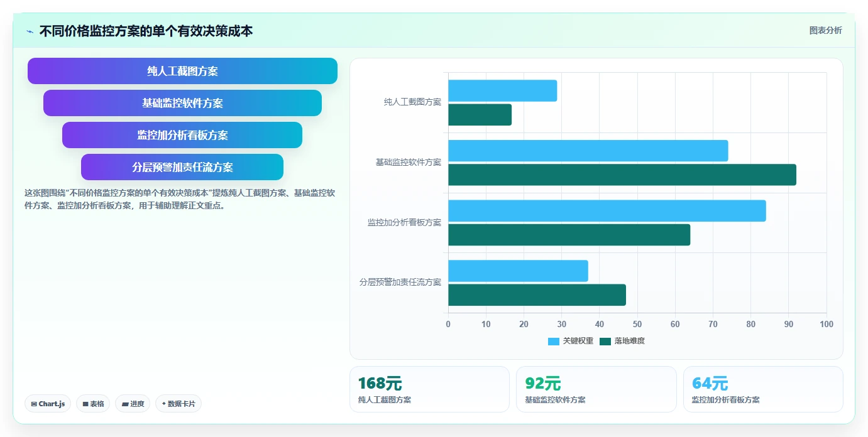
Task: Click the page title 不同价格监控方案的单个有效决策成本
Action: click(146, 31)
